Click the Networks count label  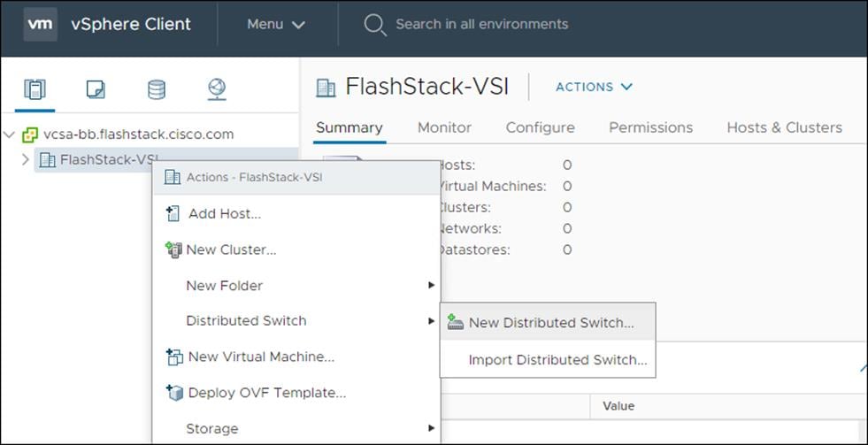click(470, 228)
